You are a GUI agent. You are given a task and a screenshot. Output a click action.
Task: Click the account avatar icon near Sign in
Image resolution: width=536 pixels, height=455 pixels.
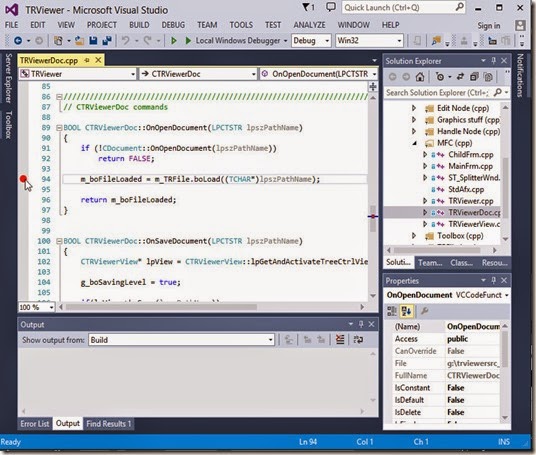(x=520, y=25)
